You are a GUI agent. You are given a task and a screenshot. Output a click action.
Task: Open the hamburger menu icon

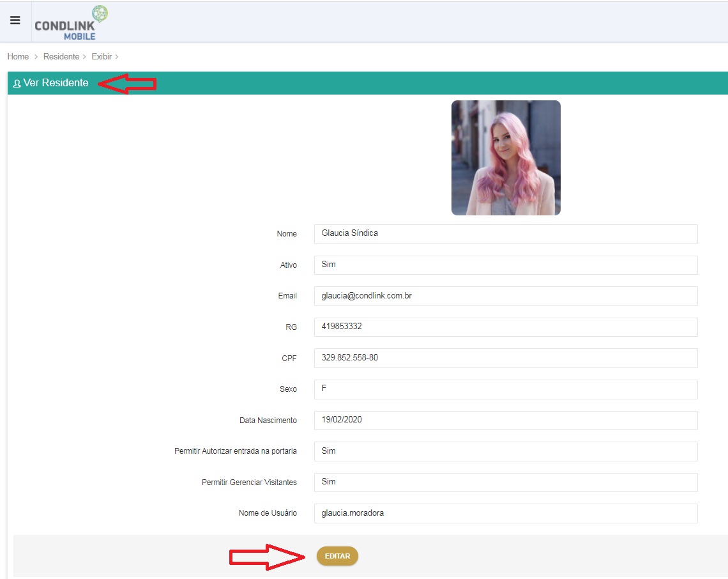(x=15, y=20)
